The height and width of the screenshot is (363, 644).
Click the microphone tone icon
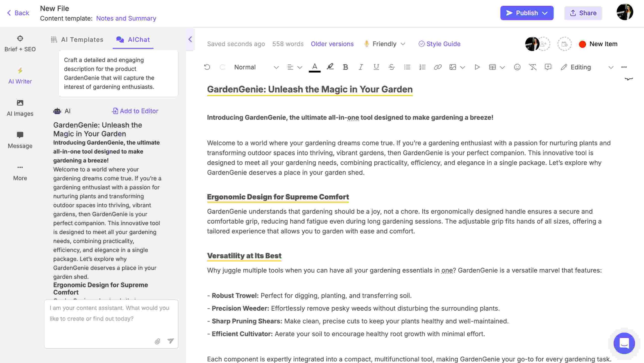[x=367, y=44]
